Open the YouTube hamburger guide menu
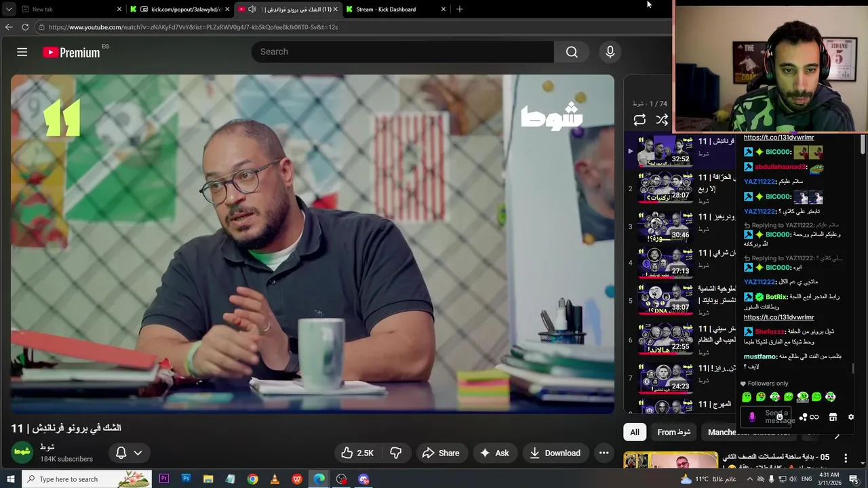 (22, 52)
